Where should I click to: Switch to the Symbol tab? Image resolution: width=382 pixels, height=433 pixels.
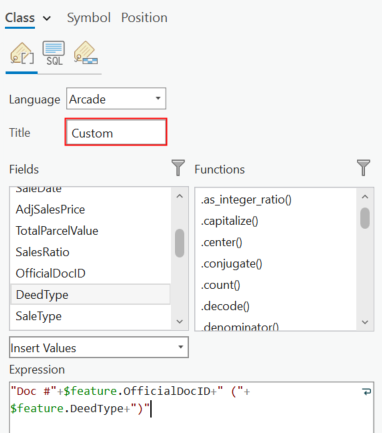pos(89,18)
